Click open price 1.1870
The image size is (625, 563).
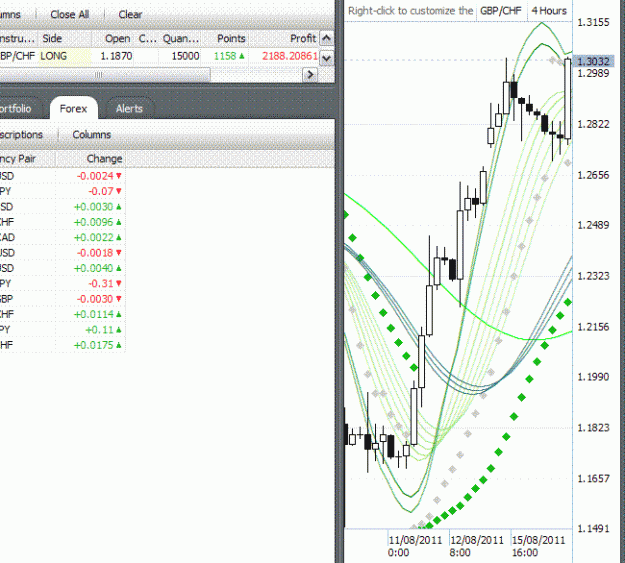click(116, 56)
